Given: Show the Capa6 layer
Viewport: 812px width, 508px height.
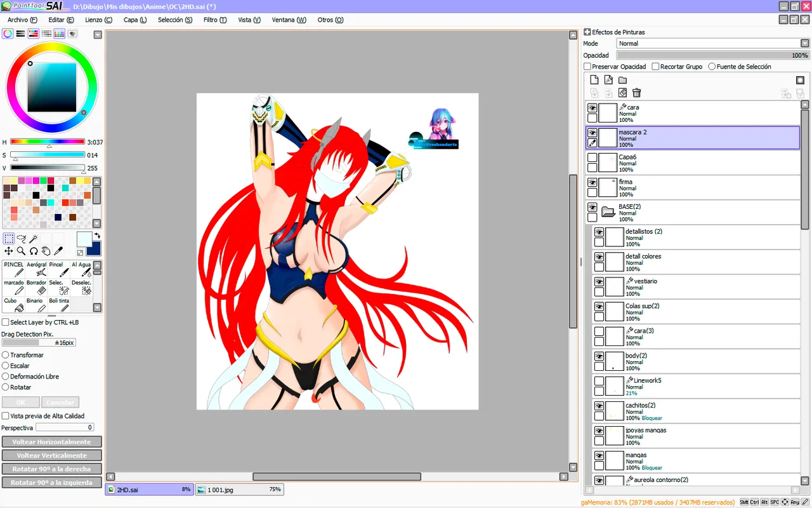Looking at the screenshot, I should [592, 157].
